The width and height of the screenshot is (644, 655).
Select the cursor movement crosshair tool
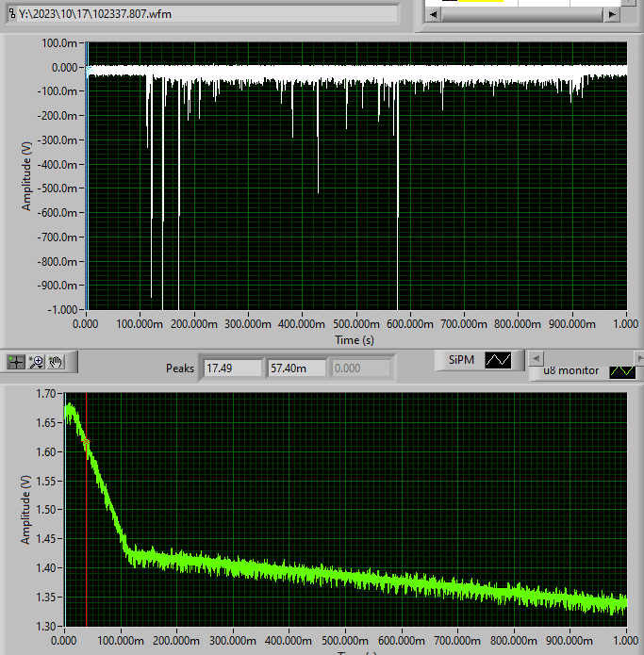coord(16,362)
